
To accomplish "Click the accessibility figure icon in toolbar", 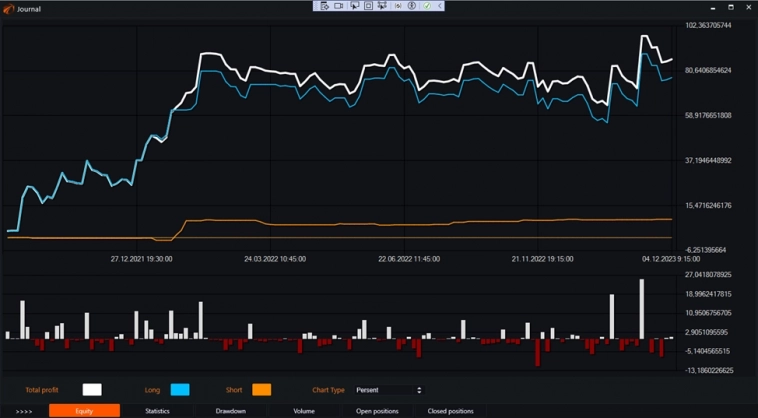I will coord(411,6).
